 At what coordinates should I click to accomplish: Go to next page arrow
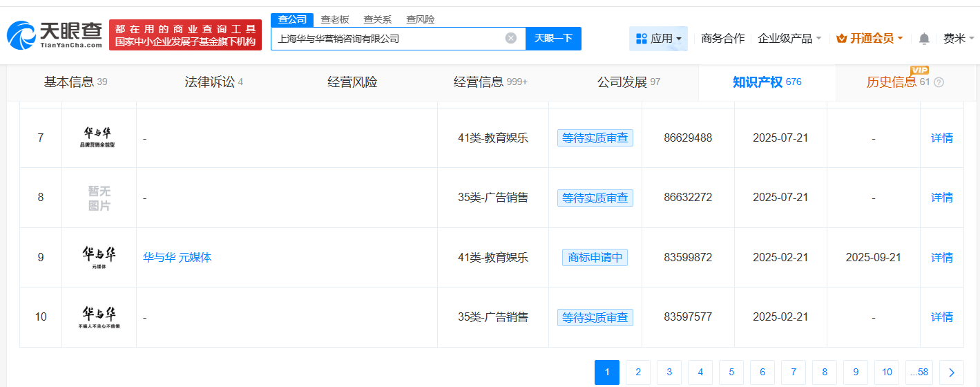pos(952,372)
